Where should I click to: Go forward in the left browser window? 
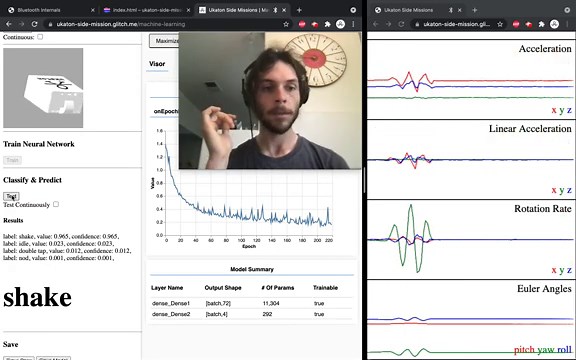click(x=21, y=24)
